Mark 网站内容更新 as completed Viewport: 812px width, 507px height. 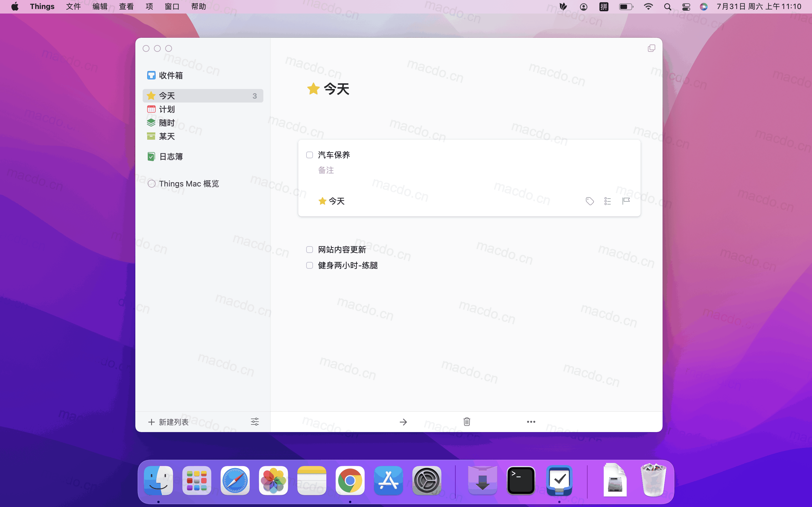(309, 250)
